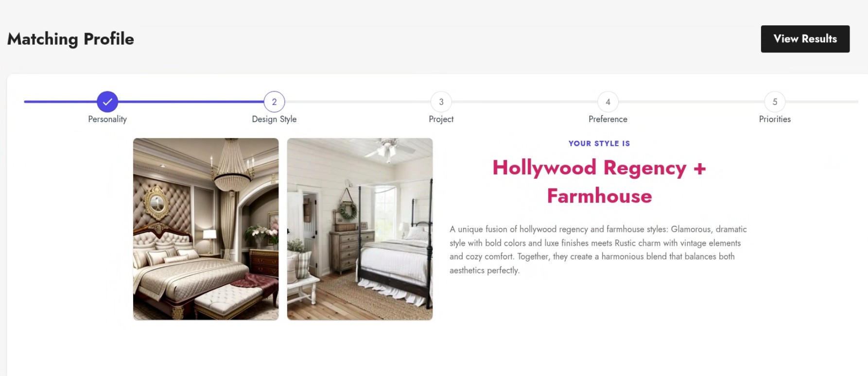Screen dimensions: 868x376
Task: Click the style fusion description paragraph
Action: (598, 250)
